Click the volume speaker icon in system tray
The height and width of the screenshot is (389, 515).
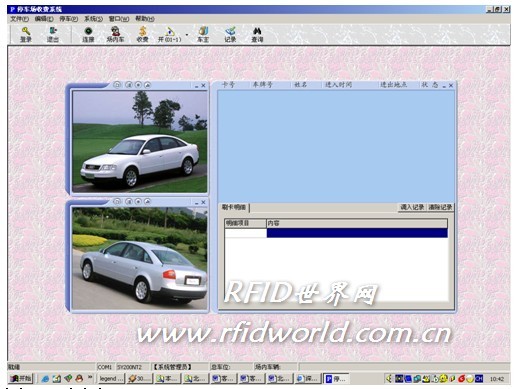pyautogui.click(x=389, y=379)
